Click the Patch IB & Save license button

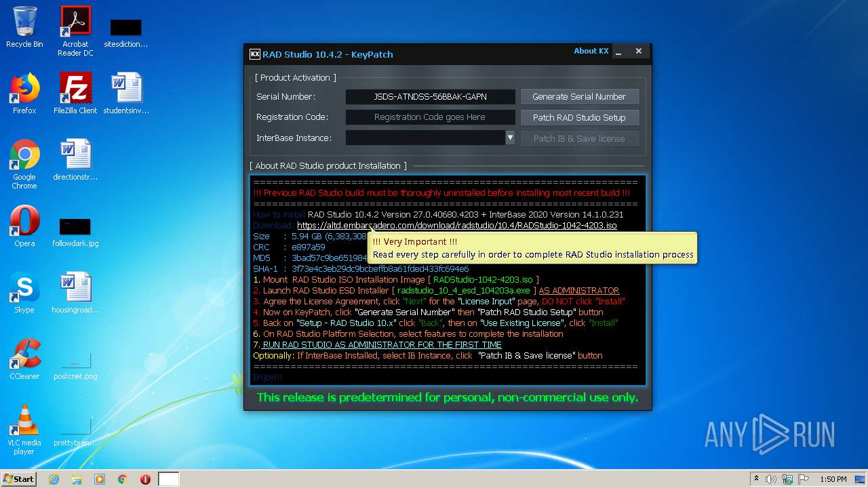tap(579, 138)
